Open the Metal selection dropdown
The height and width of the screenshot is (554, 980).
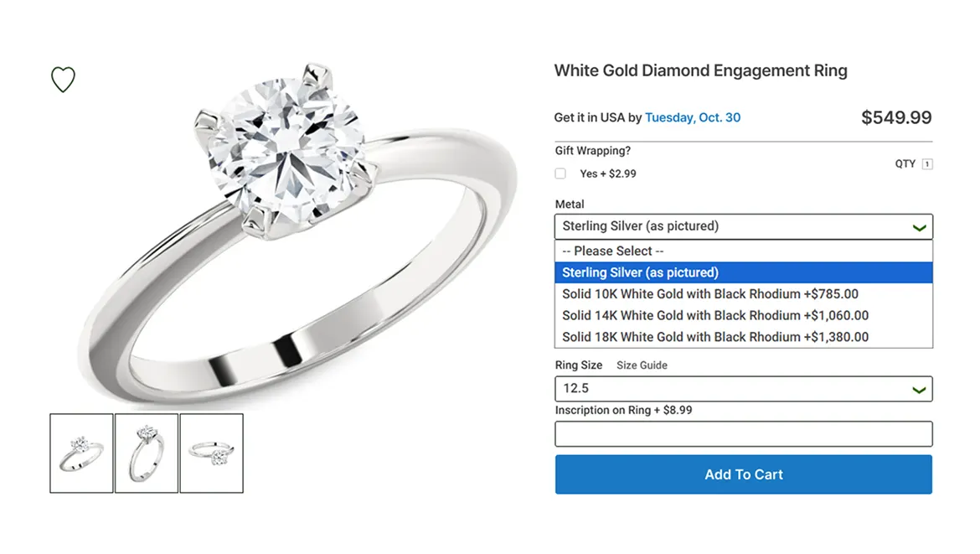pyautogui.click(x=744, y=227)
